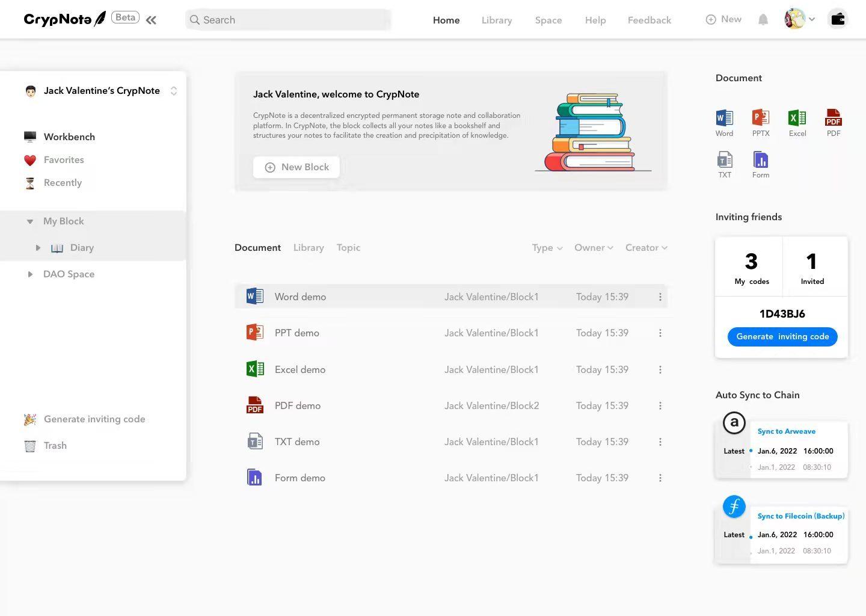This screenshot has width=866, height=616.
Task: Click into the Search field
Action: 289,20
